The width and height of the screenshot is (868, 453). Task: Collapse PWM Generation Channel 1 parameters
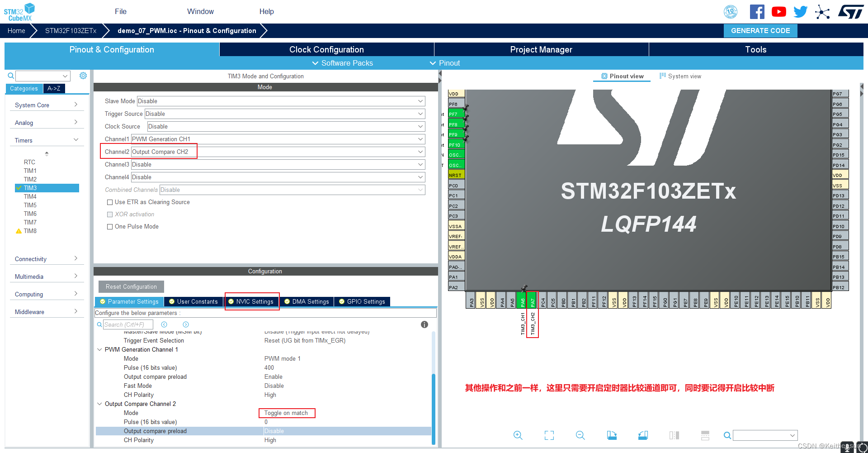coord(99,349)
